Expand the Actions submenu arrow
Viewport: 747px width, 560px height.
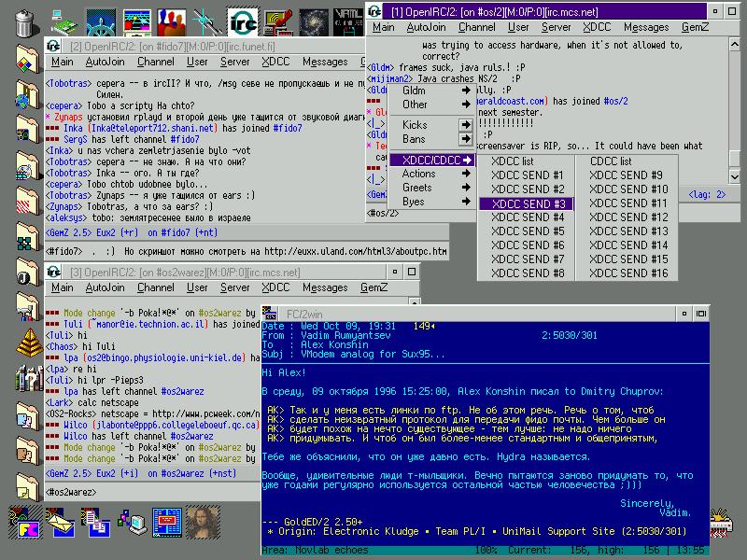(465, 174)
